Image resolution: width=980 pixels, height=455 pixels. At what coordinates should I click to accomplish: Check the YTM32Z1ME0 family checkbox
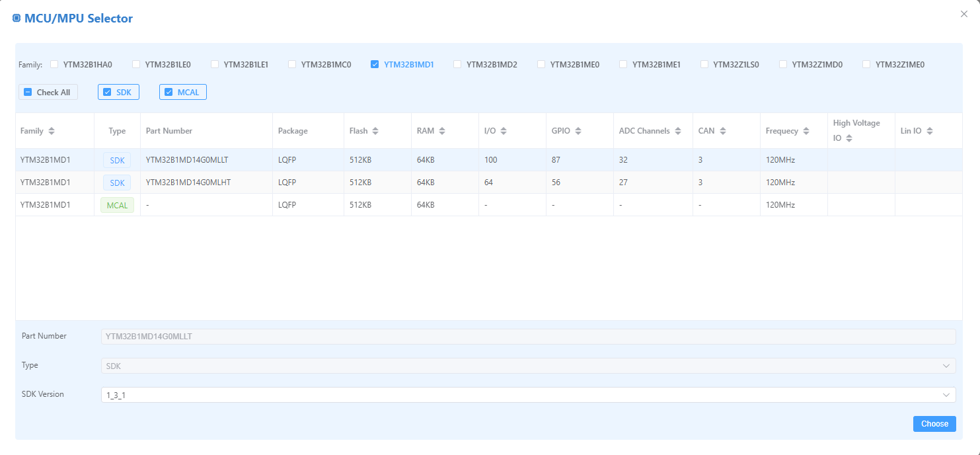[866, 64]
